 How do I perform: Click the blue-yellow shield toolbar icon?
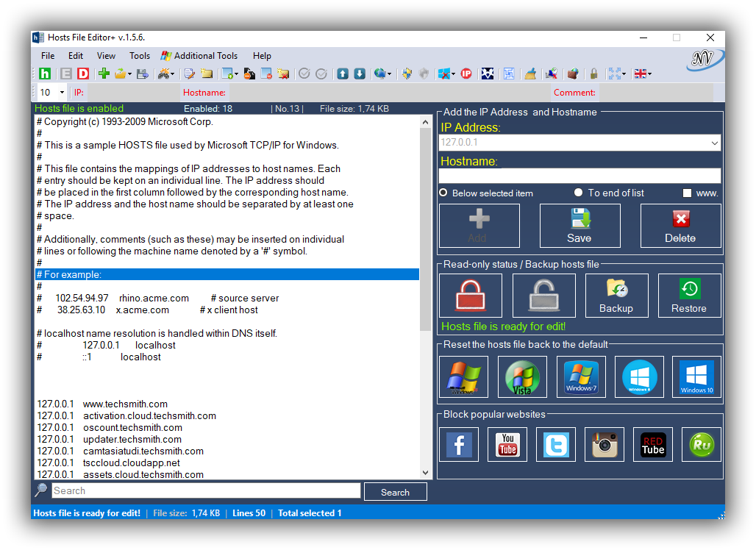pos(407,74)
